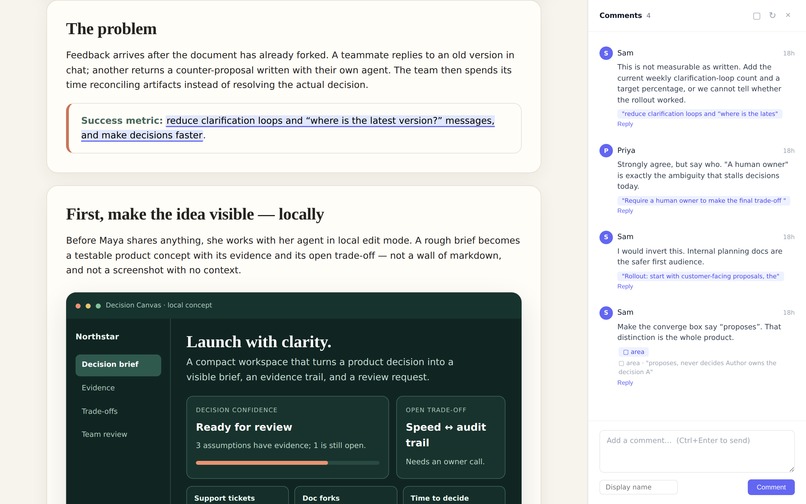This screenshot has height=504, width=806.
Task: Click the Comments count header text
Action: tap(625, 15)
